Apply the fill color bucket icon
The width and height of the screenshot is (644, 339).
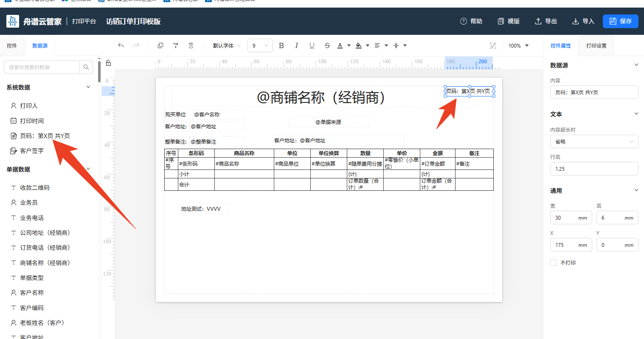pyautogui.click(x=359, y=45)
